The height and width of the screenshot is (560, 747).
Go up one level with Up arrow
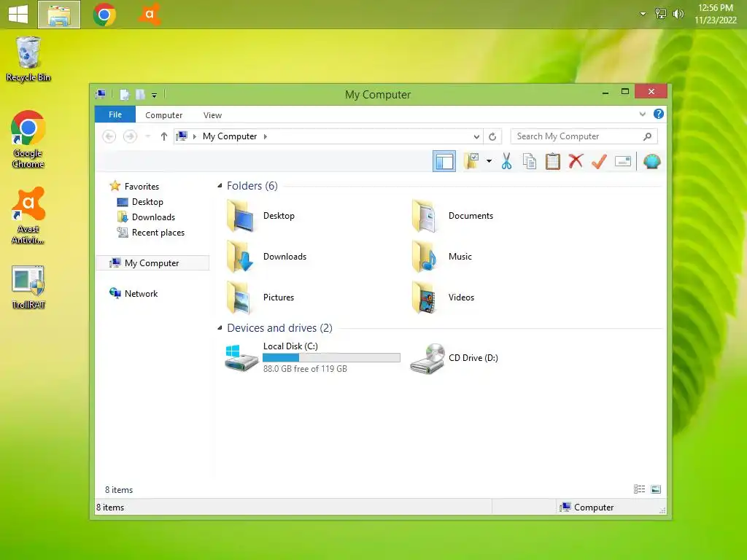(164, 136)
